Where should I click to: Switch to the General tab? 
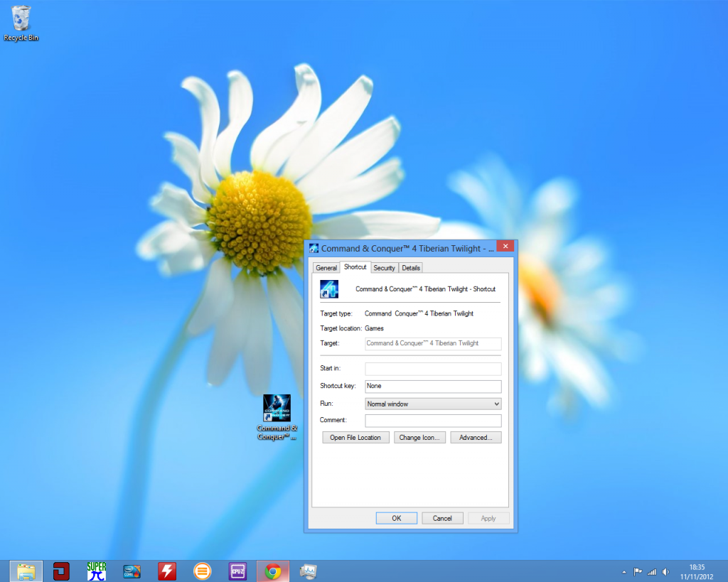pyautogui.click(x=326, y=268)
